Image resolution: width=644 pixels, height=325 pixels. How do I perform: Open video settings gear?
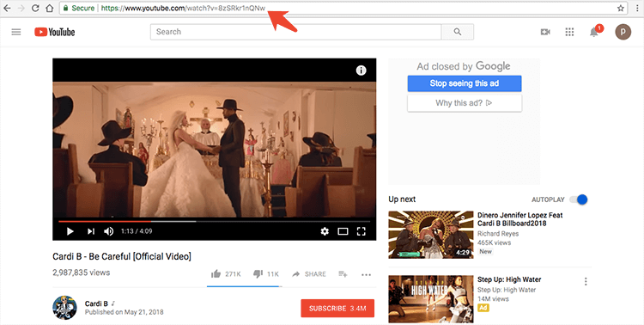pos(325,231)
